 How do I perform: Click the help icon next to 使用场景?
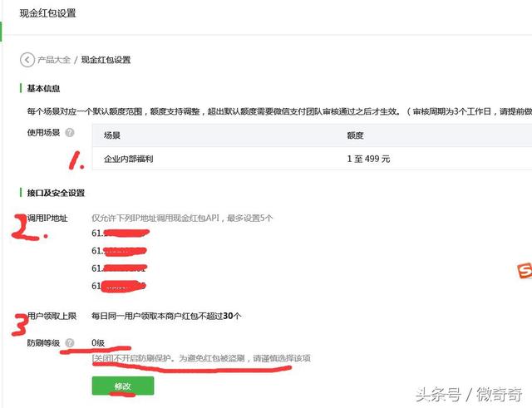point(70,133)
